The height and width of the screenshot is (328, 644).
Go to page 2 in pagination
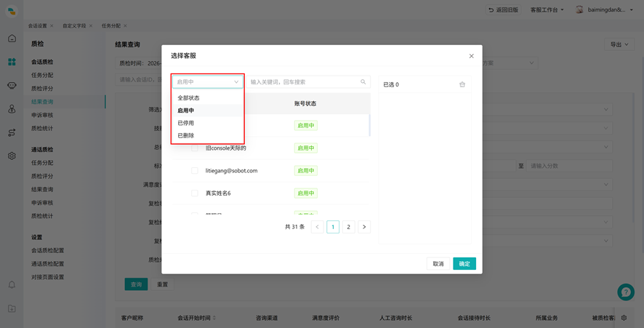(x=349, y=227)
